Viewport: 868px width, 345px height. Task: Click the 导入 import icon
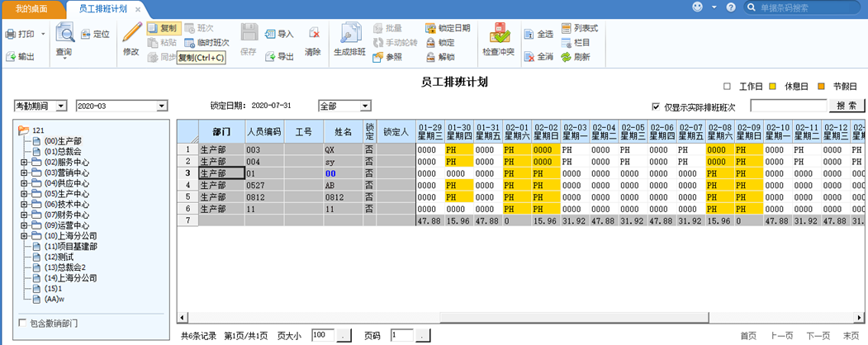pos(270,35)
